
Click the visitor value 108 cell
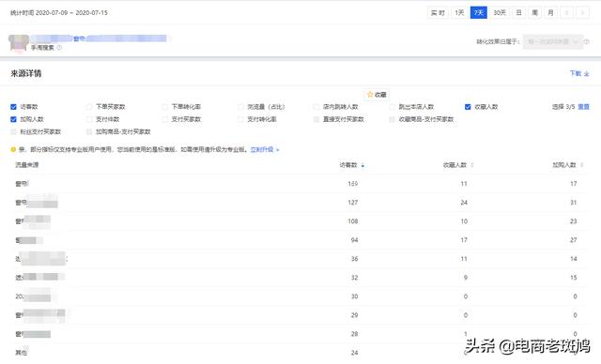point(353,221)
